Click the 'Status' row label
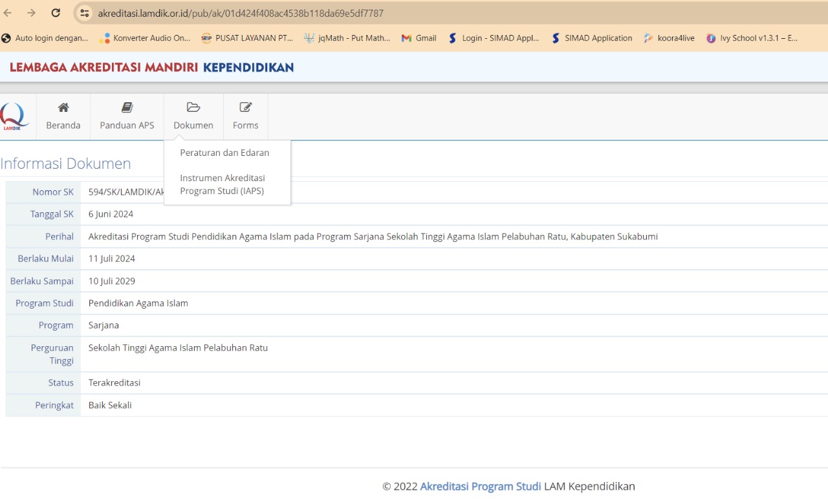This screenshot has height=504, width=828. [61, 383]
